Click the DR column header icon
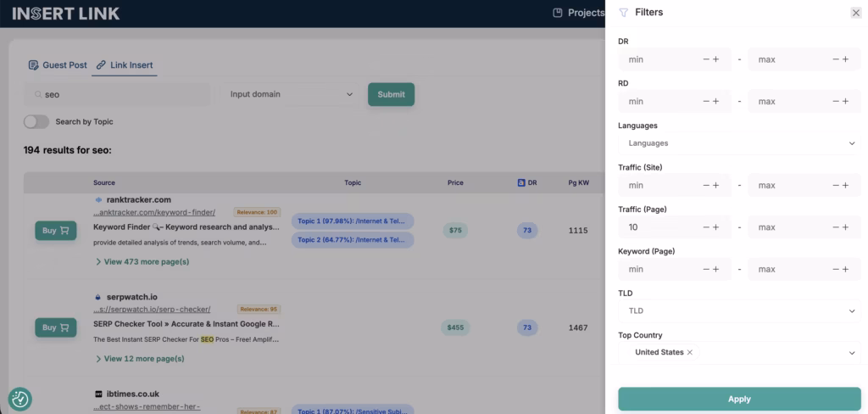This screenshot has width=868, height=414. point(521,182)
